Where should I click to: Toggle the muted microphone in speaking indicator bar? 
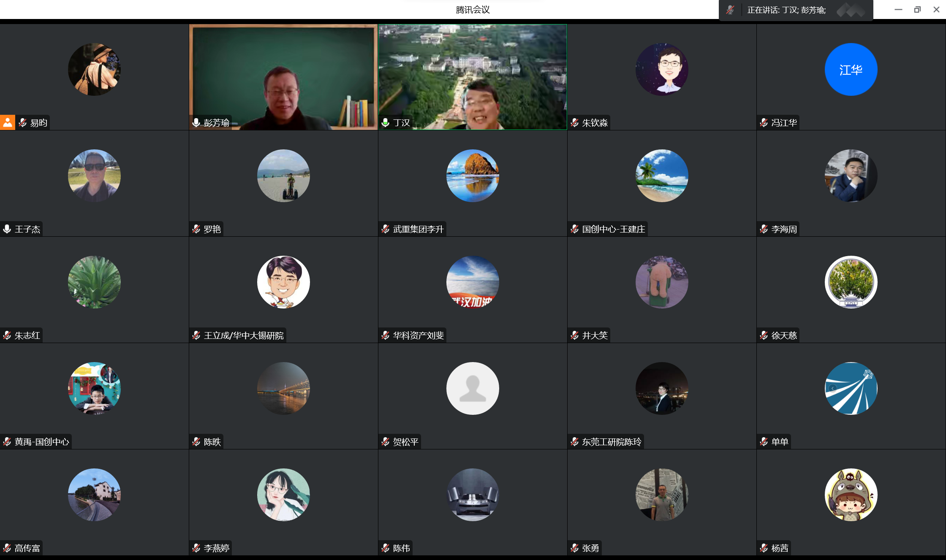click(730, 10)
